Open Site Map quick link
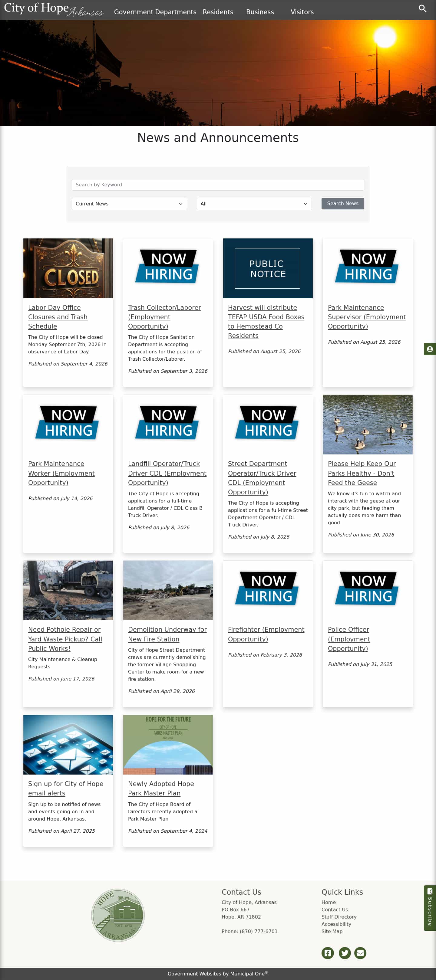 tap(332, 931)
